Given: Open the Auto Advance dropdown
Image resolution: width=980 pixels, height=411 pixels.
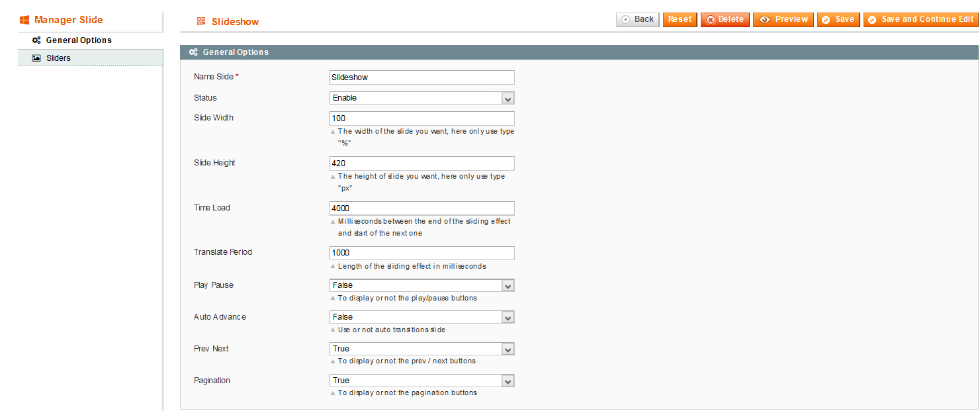Looking at the screenshot, I should tap(422, 317).
